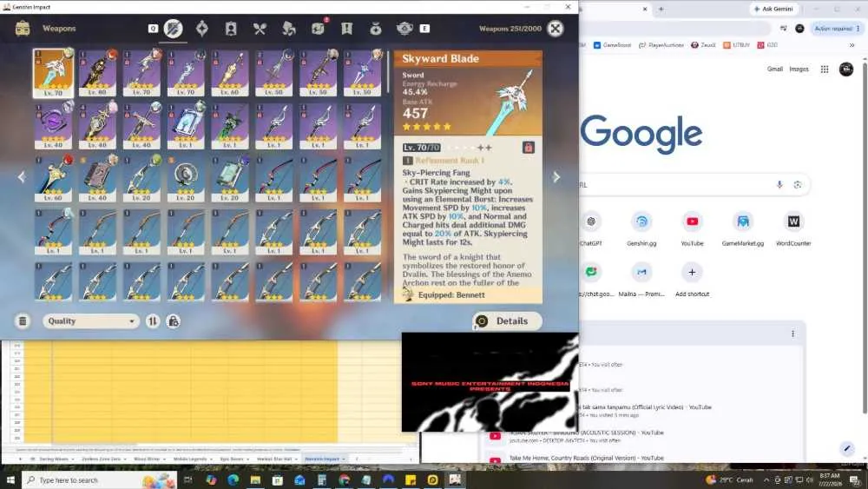
Task: Open the Materials inventory tab icon
Action: pyautogui.click(x=288, y=29)
